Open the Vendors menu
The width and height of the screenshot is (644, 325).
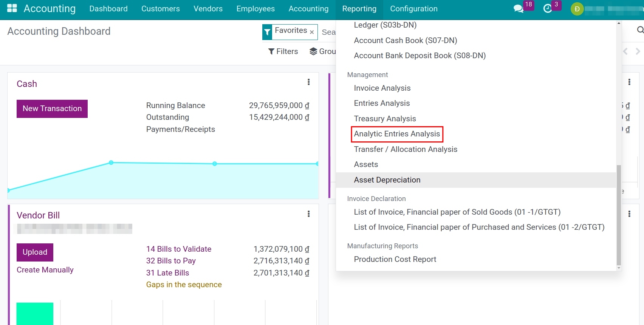208,9
